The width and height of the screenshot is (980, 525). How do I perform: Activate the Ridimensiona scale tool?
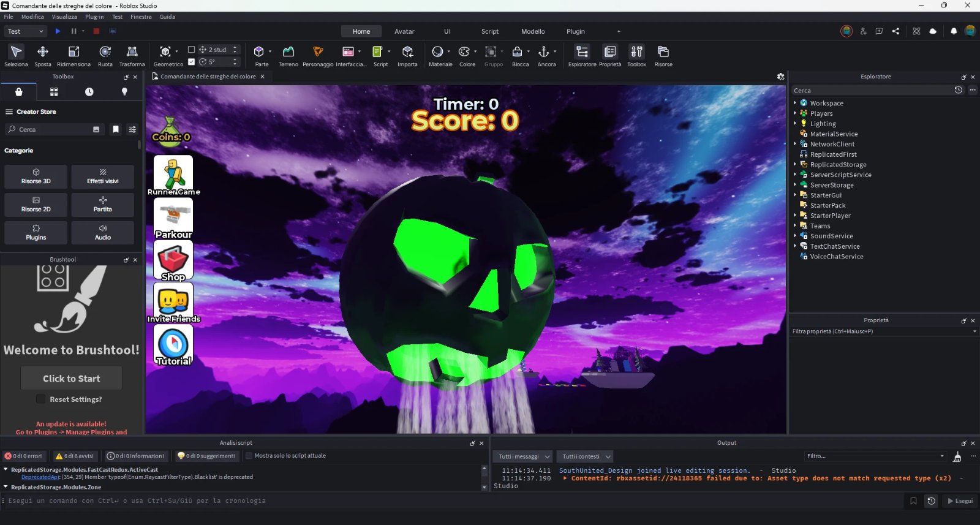[73, 56]
